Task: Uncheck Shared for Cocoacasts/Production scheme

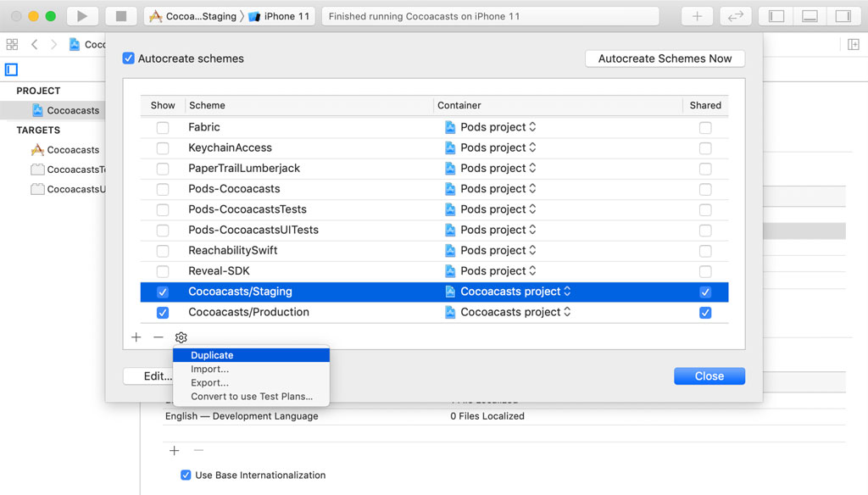Action: coord(705,313)
